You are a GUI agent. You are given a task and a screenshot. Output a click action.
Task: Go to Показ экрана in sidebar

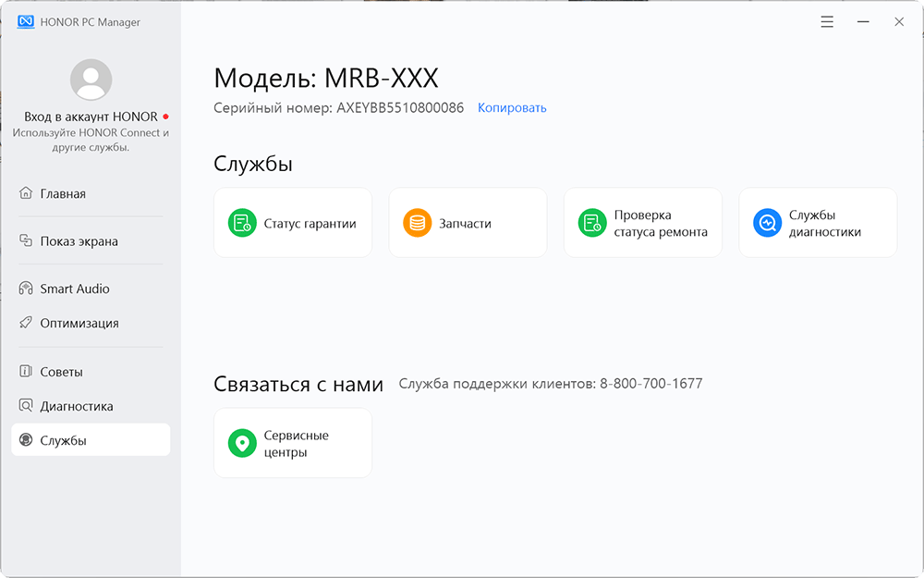(x=91, y=241)
